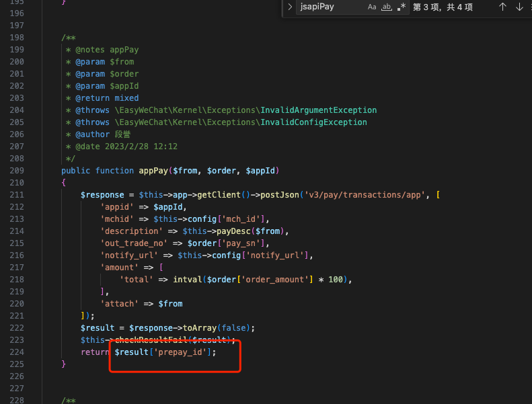The height and width of the screenshot is (404, 532).
Task: Click the 'description' array key
Action: click(x=132, y=231)
